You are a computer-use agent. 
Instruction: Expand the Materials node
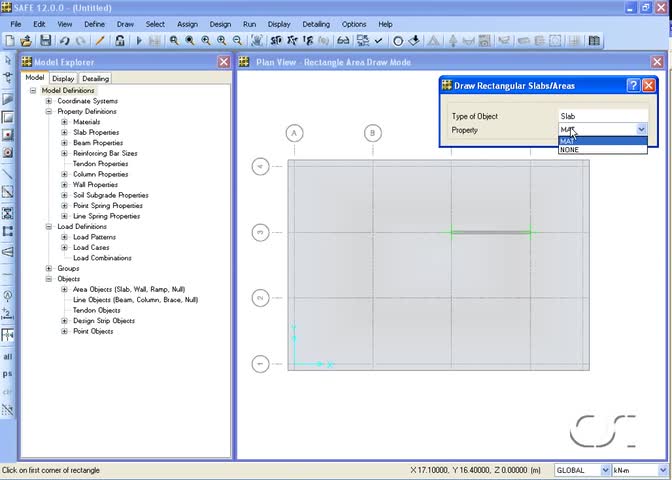click(64, 122)
